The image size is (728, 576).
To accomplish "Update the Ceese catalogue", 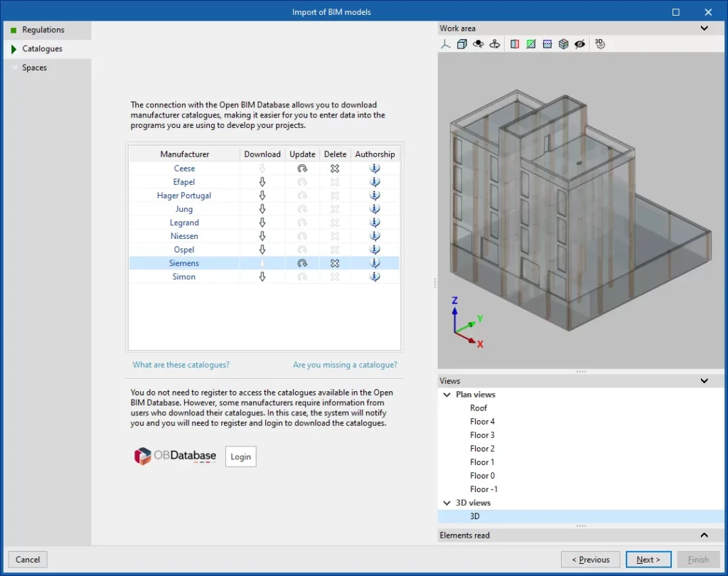I will pos(302,168).
